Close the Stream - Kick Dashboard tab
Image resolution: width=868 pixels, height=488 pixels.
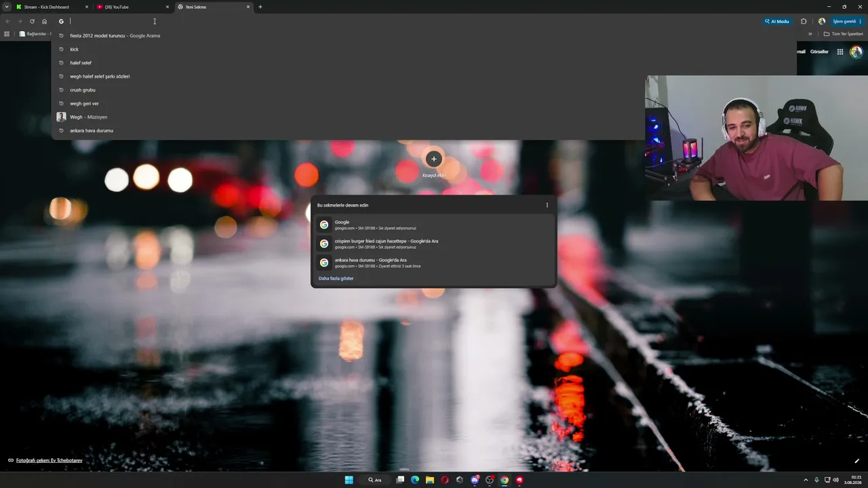click(87, 7)
